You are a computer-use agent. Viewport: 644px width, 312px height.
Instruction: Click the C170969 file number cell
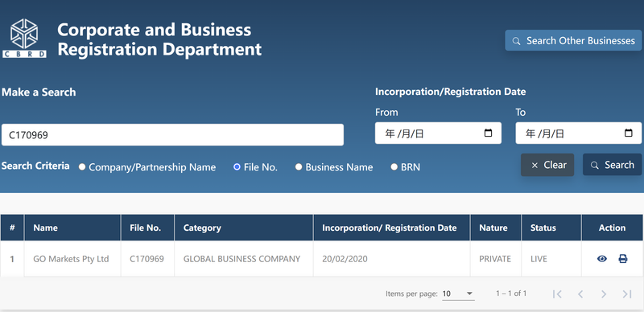(147, 259)
